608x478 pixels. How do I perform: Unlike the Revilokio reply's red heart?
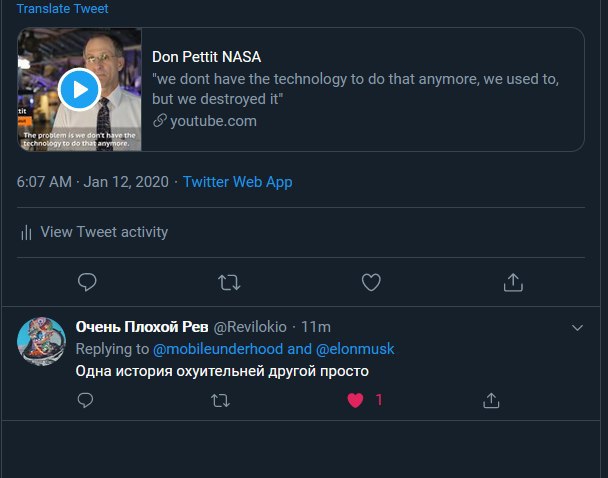355,400
